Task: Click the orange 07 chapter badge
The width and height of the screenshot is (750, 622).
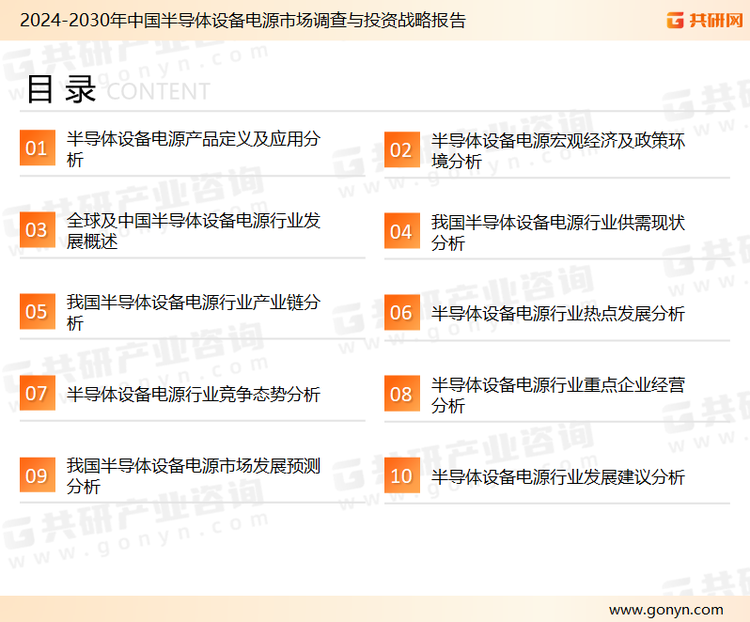Action: (37, 393)
